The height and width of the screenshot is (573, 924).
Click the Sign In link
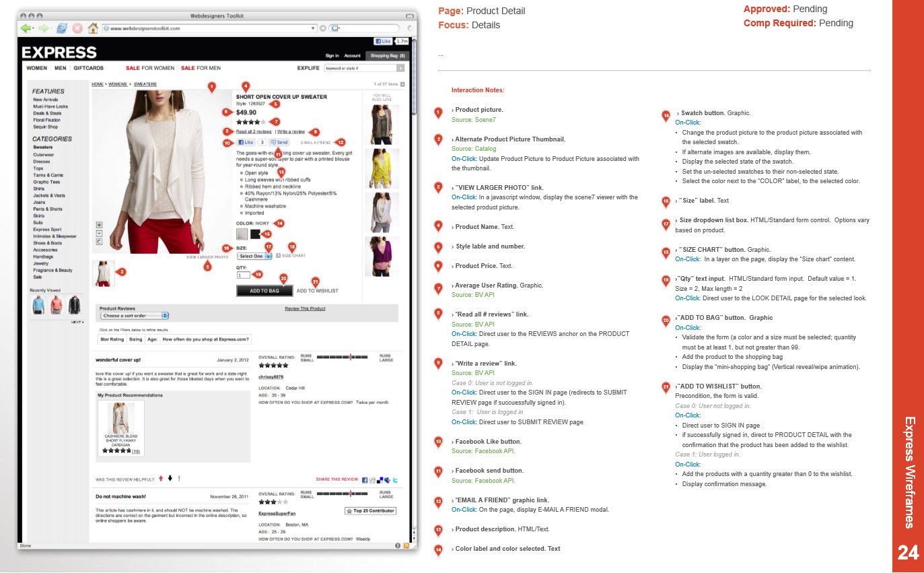pyautogui.click(x=332, y=56)
